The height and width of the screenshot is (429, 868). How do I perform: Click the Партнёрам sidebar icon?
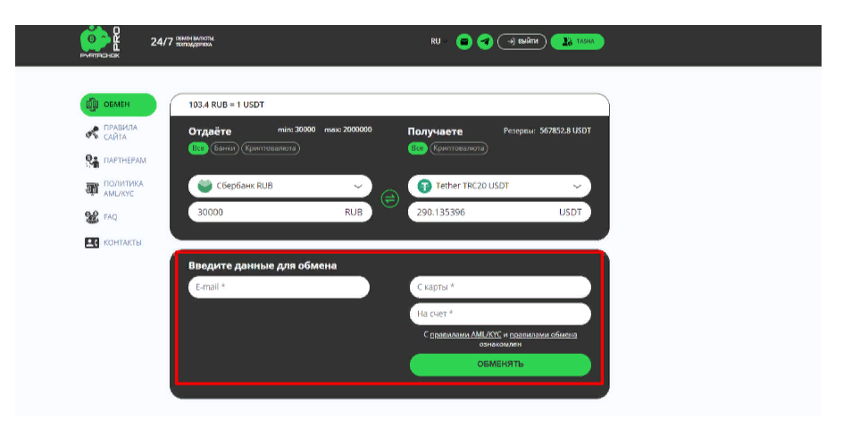[x=92, y=161]
